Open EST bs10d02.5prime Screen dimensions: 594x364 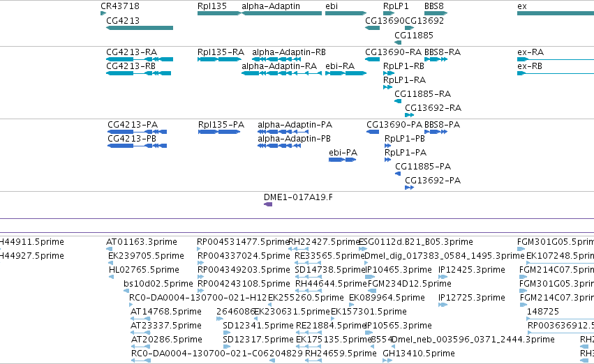pyautogui.click(x=126, y=291)
